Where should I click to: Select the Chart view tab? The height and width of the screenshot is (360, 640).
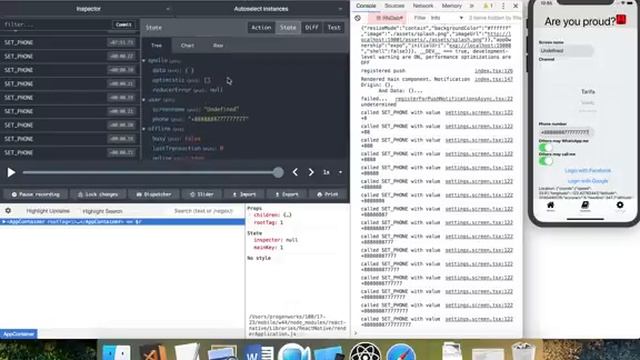(187, 45)
